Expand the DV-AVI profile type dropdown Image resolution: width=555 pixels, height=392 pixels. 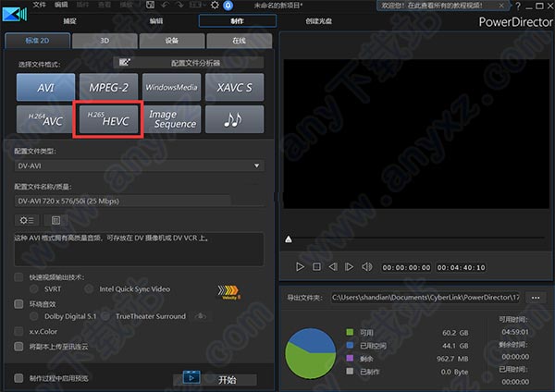click(x=139, y=165)
